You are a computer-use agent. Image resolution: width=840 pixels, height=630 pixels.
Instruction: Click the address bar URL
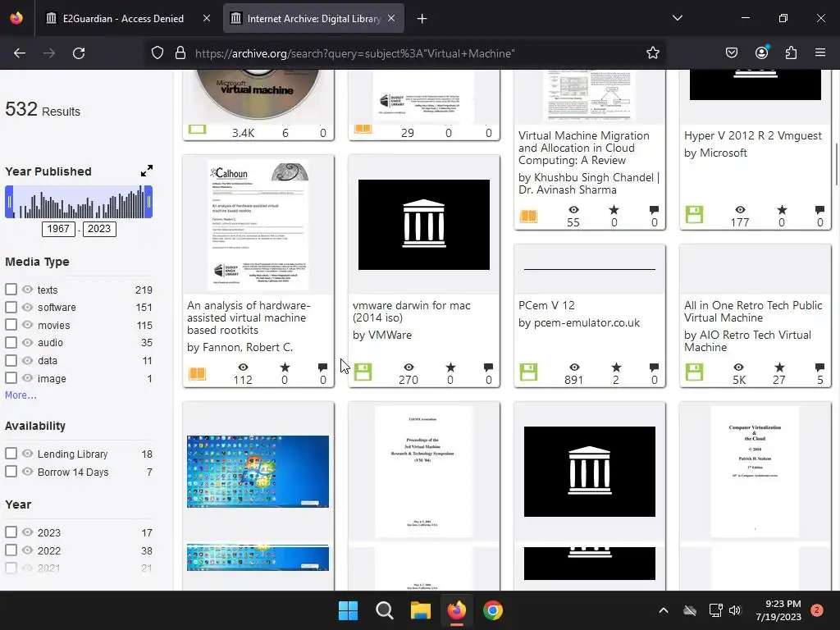pyautogui.click(x=354, y=53)
